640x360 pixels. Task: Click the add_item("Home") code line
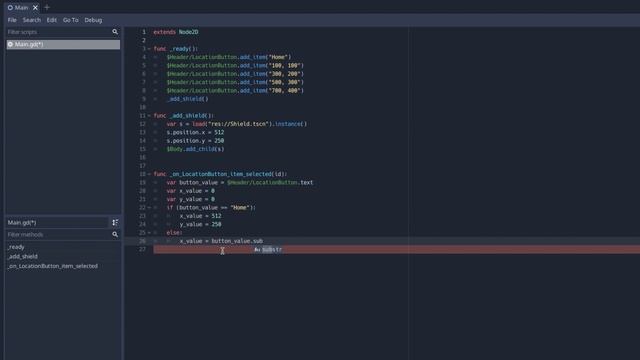point(229,57)
